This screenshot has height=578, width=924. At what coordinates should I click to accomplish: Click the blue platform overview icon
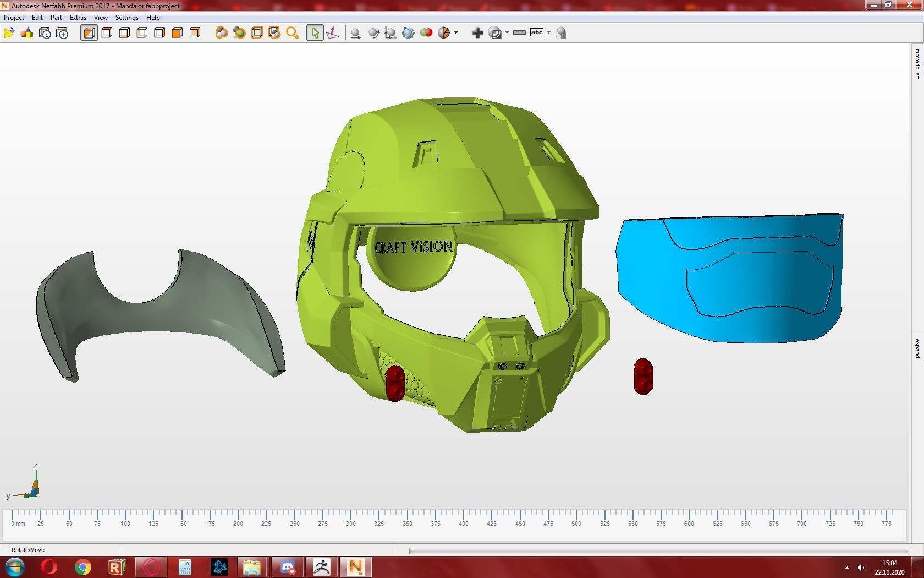(x=408, y=33)
